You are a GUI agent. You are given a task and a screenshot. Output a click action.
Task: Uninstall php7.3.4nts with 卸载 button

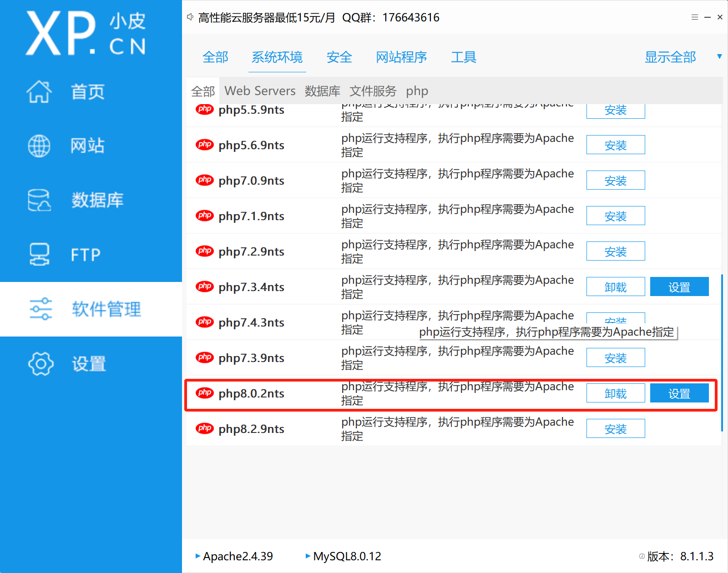point(616,286)
